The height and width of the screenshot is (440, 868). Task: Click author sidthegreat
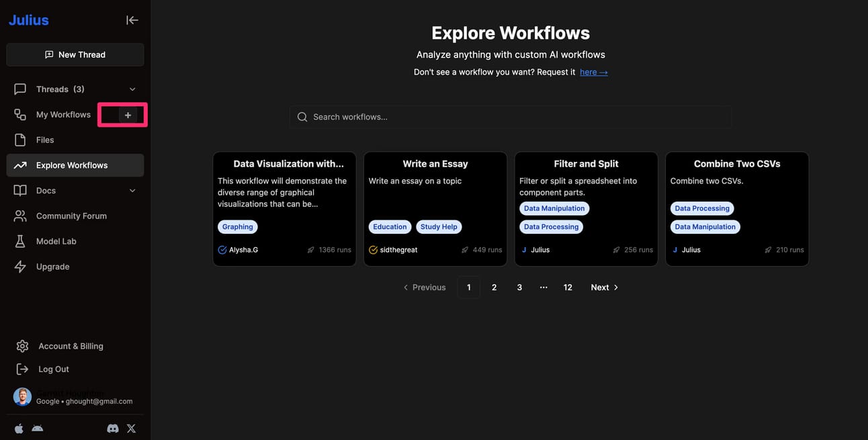pyautogui.click(x=399, y=250)
